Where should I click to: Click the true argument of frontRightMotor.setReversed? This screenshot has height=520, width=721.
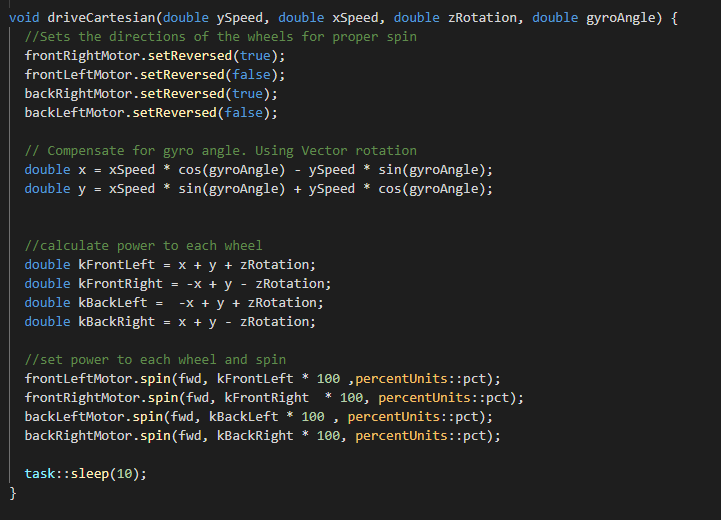pyautogui.click(x=254, y=56)
